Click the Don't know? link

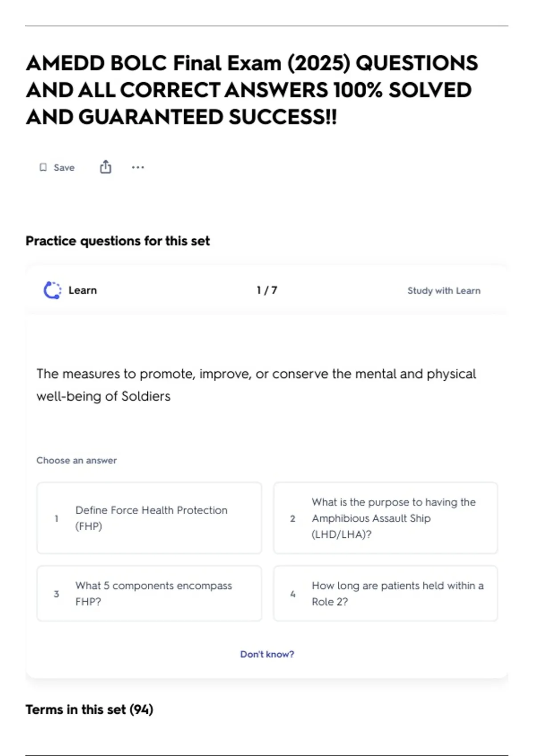pyautogui.click(x=267, y=654)
